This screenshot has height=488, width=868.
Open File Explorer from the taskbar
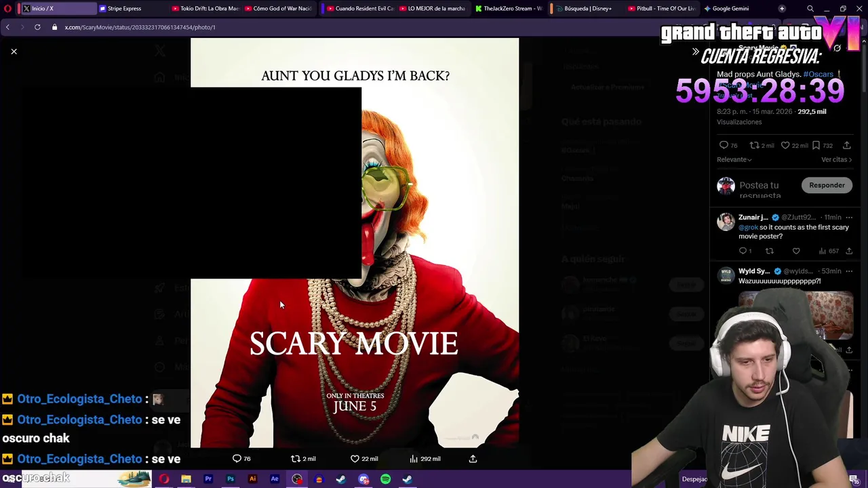coord(186,479)
